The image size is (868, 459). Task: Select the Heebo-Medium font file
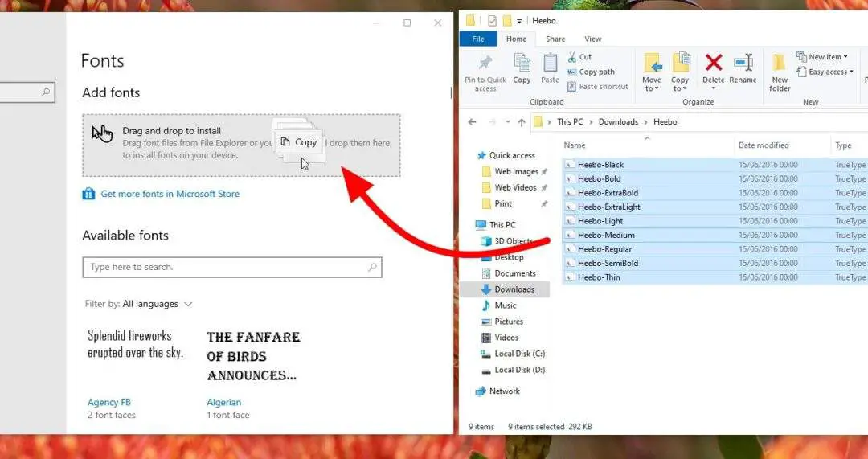point(606,236)
